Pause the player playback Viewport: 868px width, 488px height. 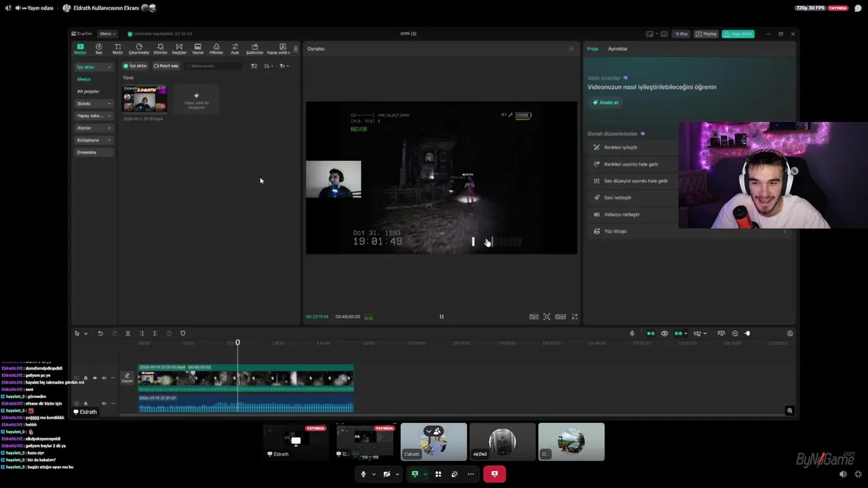click(441, 317)
